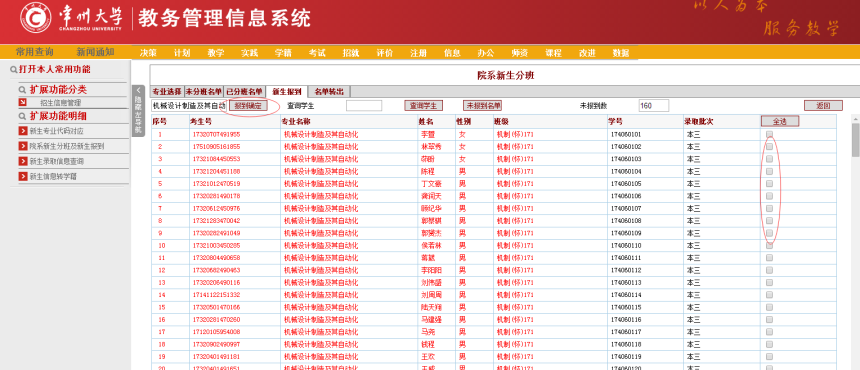The image size is (860, 370).
Task: Click the 未报到名单 button
Action: point(483,105)
